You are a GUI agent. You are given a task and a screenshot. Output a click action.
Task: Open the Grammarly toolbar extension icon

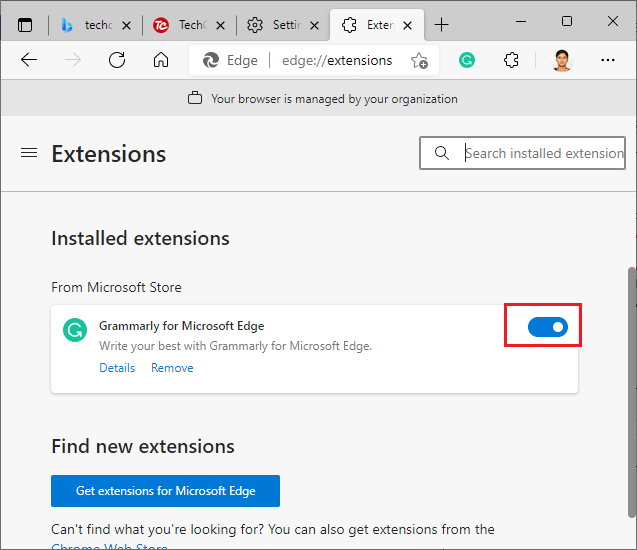coord(467,60)
